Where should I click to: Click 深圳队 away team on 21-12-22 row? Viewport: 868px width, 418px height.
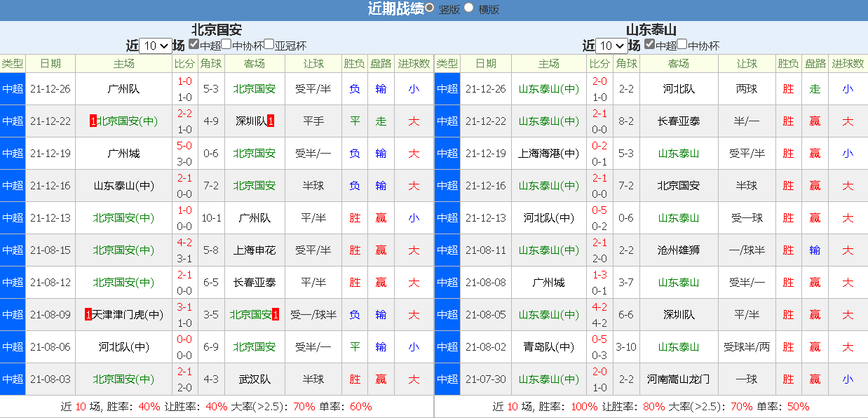[x=251, y=121]
